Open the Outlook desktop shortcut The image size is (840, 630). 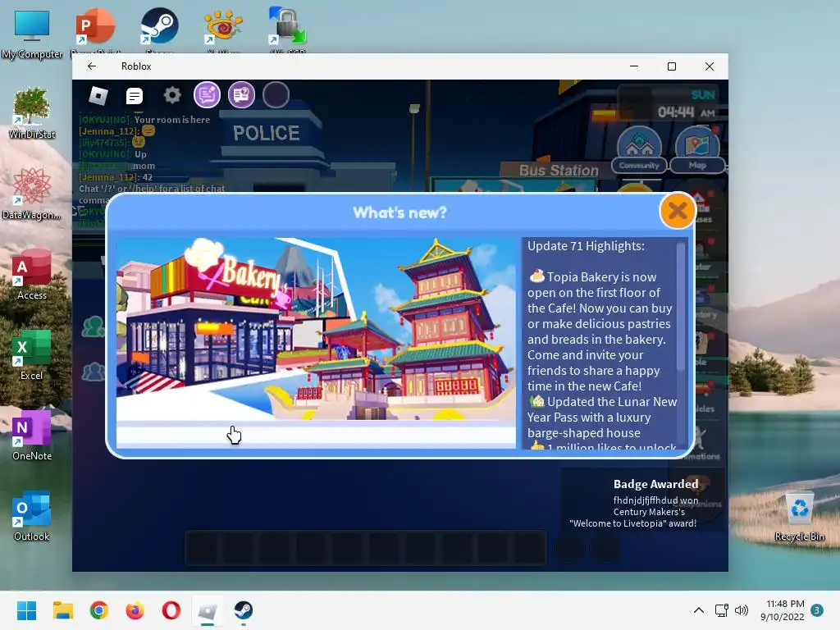point(32,515)
